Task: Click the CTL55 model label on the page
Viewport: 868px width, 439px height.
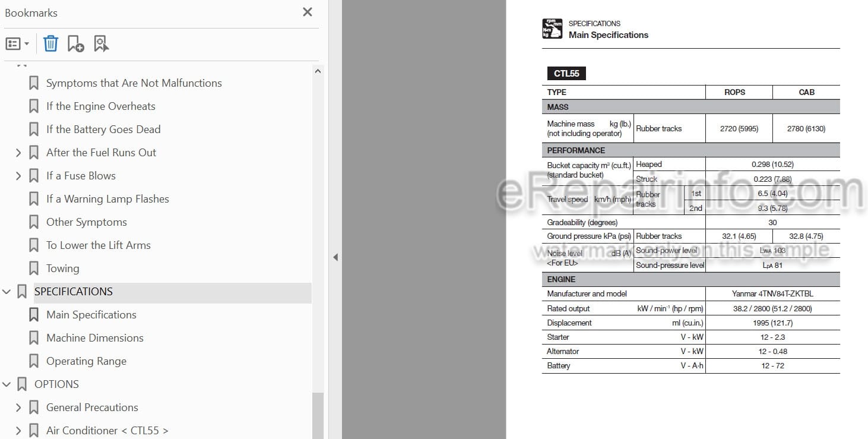Action: (x=566, y=74)
